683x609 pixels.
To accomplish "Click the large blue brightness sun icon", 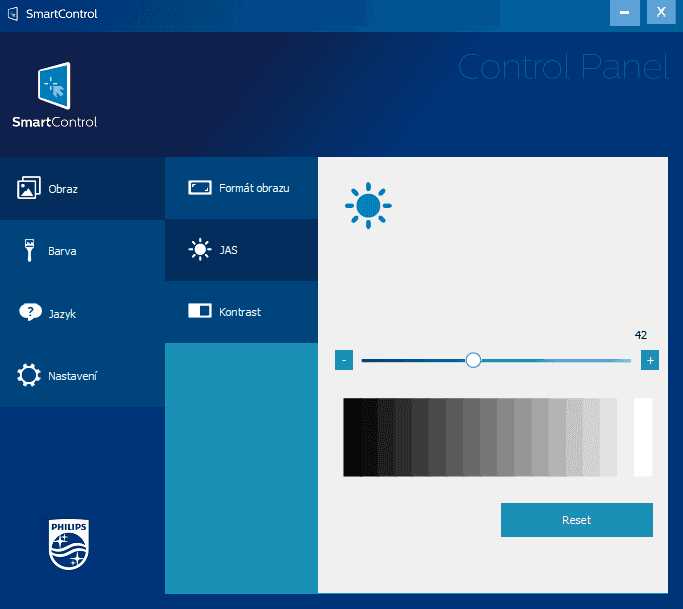I will point(369,206).
